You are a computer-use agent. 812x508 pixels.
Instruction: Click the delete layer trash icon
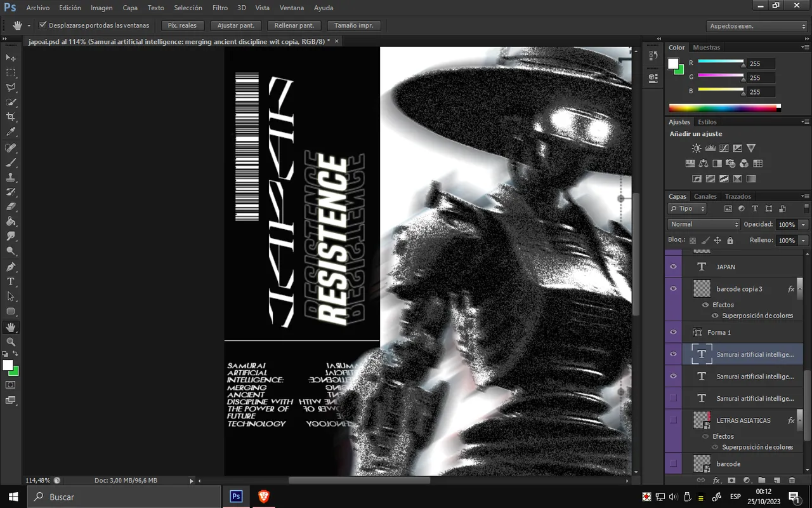pos(792,481)
